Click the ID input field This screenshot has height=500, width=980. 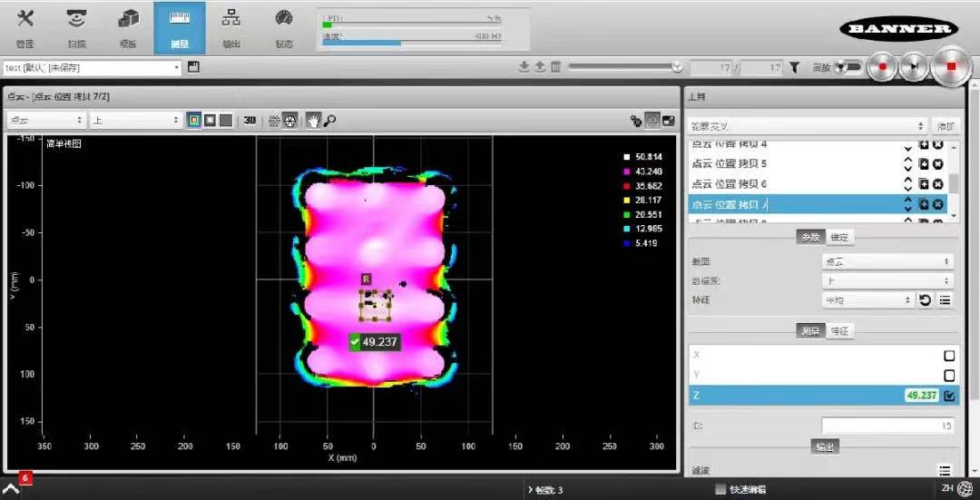(887, 426)
